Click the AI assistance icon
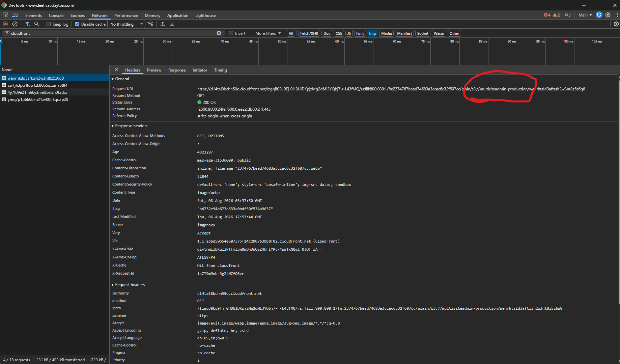This screenshot has height=364, width=620. 599,15
